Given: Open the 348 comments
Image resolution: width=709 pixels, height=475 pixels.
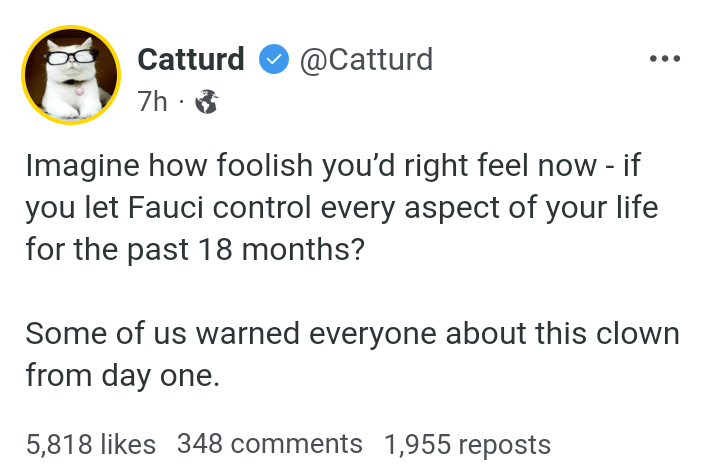Looking at the screenshot, I should coord(270,443).
